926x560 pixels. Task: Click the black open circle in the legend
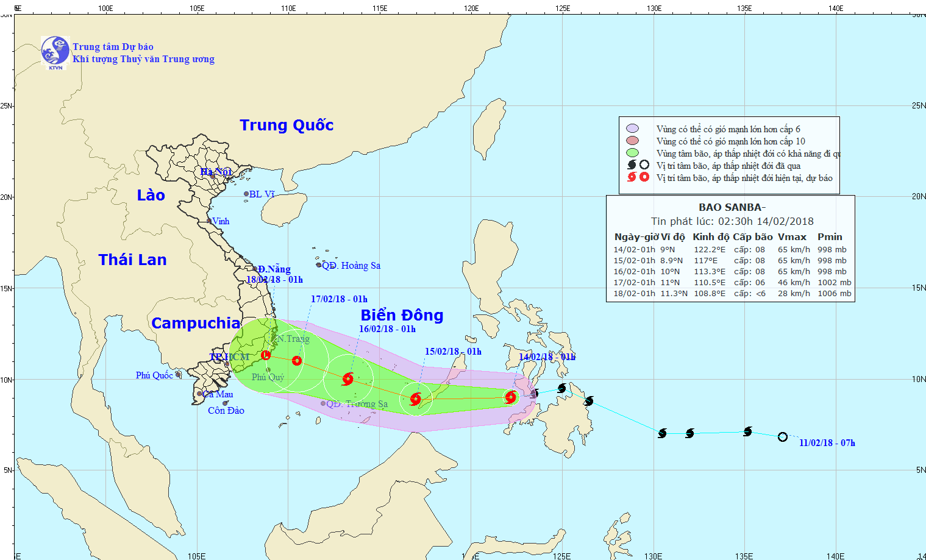[644, 165]
